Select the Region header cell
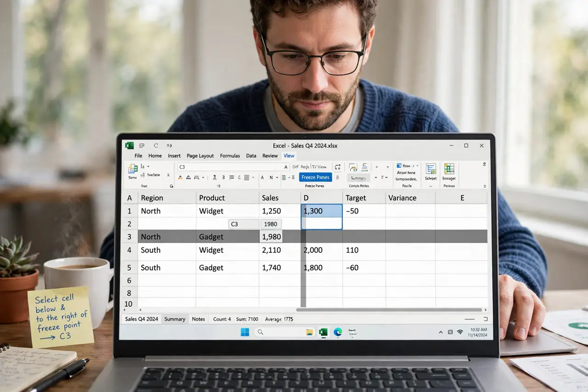Screen dimensions: 588x392 coord(167,198)
